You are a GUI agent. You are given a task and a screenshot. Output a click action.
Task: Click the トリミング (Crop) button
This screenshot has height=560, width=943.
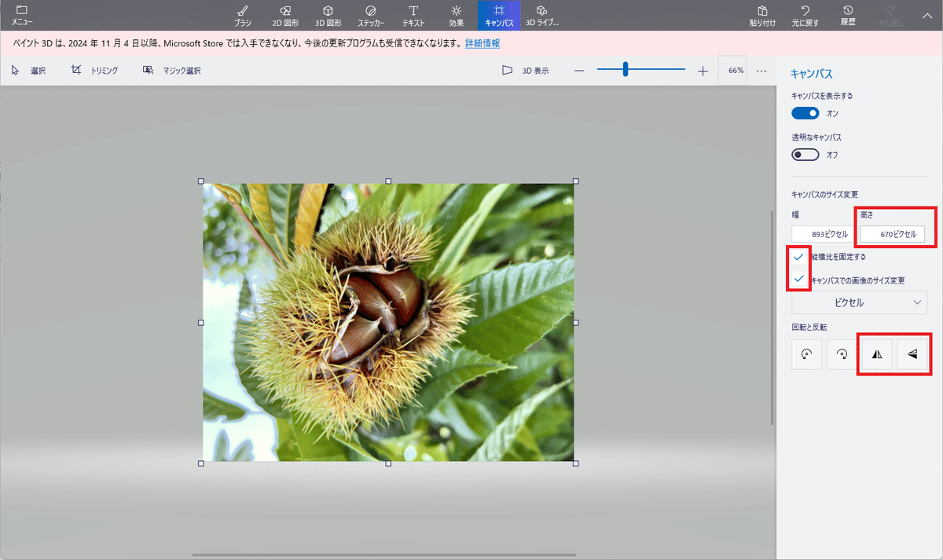click(x=94, y=71)
